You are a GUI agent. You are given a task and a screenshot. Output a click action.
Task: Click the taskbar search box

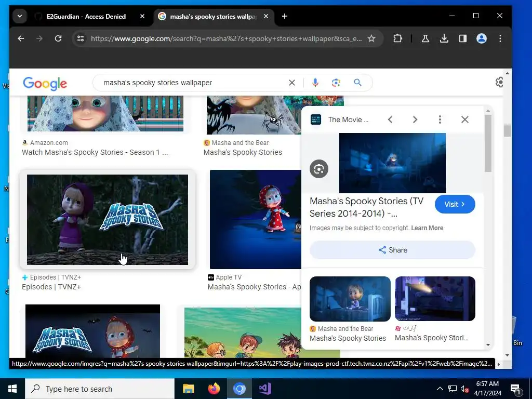click(x=100, y=389)
